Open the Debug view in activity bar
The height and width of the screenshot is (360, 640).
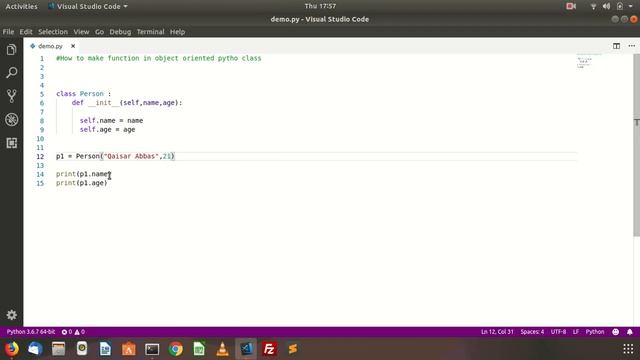11,120
